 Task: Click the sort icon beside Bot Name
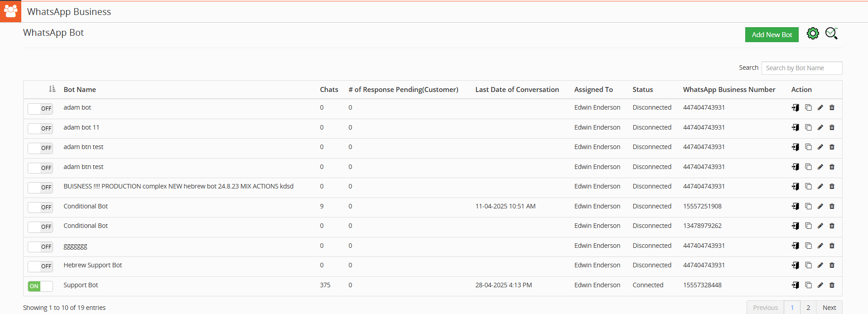[x=52, y=89]
